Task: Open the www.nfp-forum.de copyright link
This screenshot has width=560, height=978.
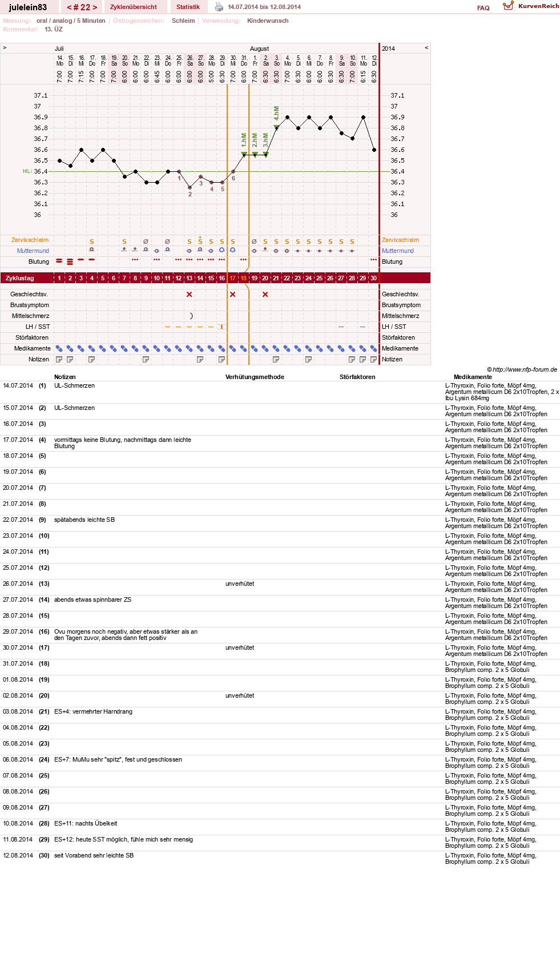Action: click(x=522, y=369)
